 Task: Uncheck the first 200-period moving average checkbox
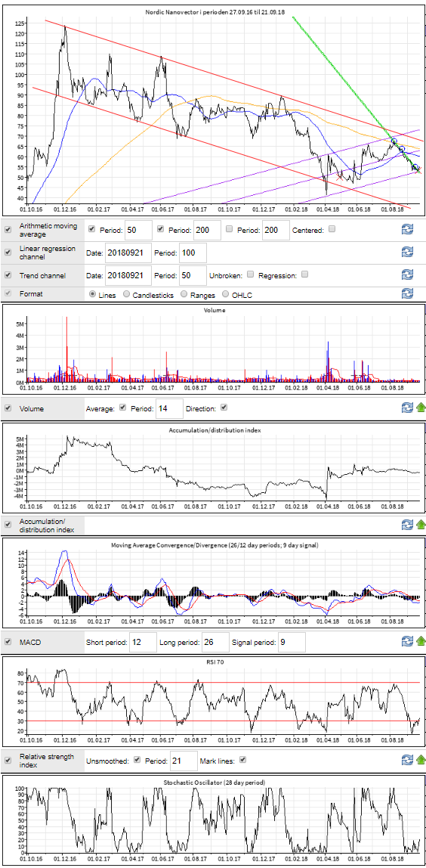click(x=161, y=228)
